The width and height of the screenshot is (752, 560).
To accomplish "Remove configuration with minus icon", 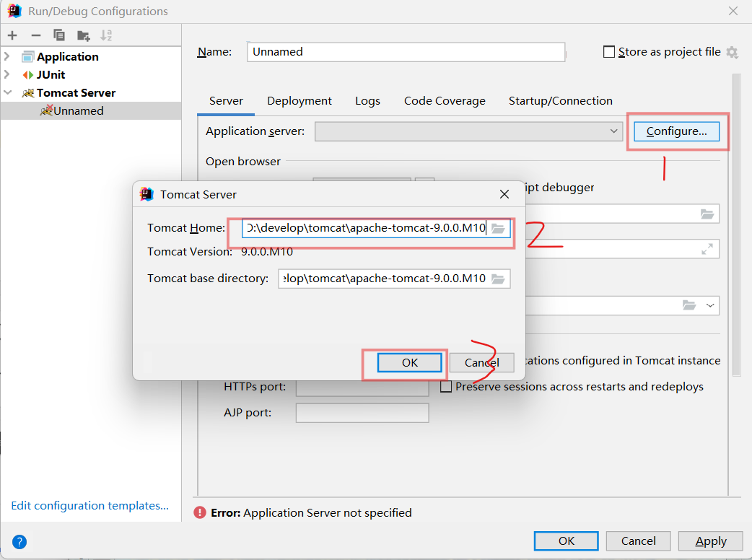I will [36, 35].
